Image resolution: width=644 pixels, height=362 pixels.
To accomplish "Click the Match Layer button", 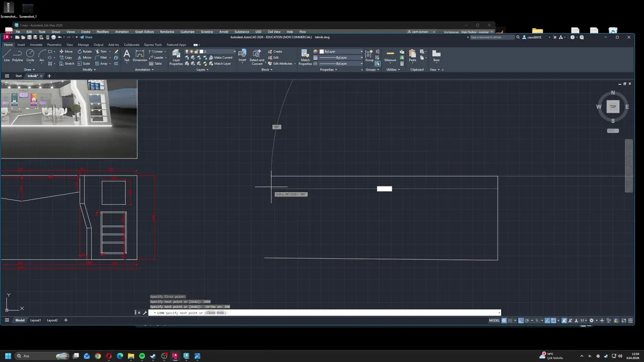I will 219,63.
